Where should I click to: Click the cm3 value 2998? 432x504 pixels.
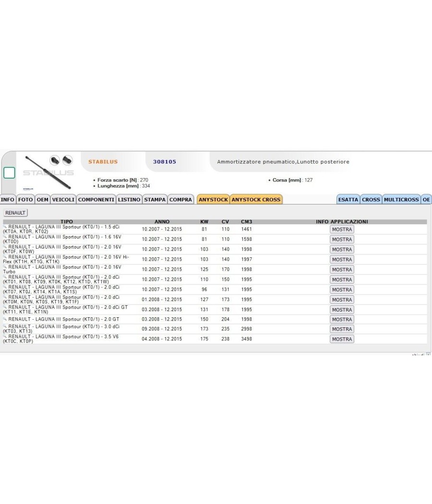coord(247,329)
